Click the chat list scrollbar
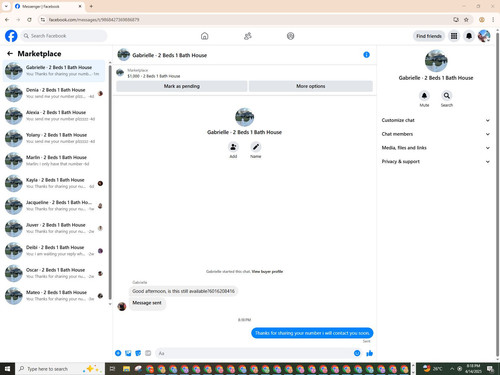 pyautogui.click(x=110, y=182)
